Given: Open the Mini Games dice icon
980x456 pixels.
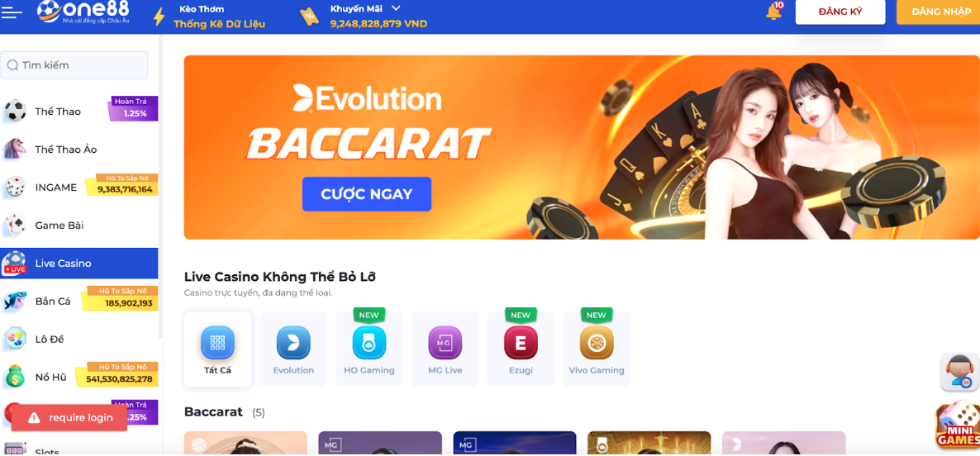Looking at the screenshot, I should pyautogui.click(x=957, y=426).
